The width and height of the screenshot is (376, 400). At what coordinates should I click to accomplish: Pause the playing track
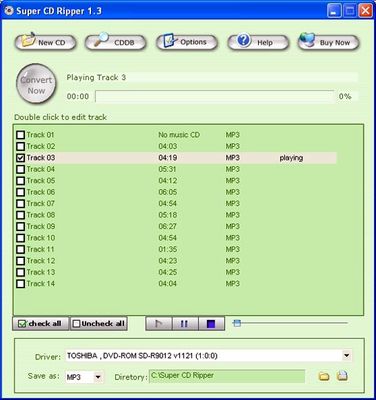coord(185,324)
